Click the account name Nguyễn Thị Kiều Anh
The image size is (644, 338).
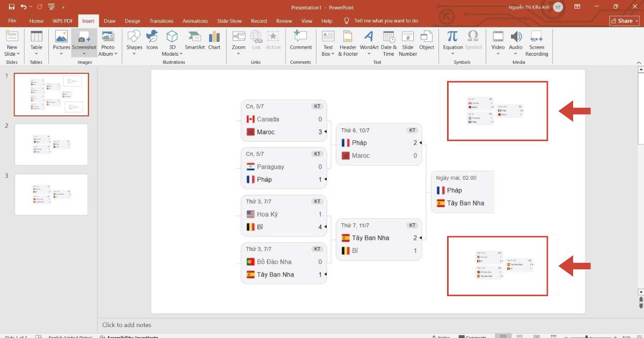coord(529,8)
